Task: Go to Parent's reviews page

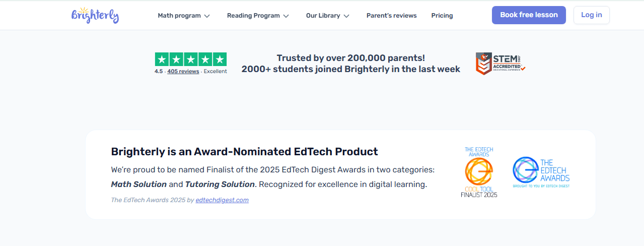Action: tap(391, 16)
